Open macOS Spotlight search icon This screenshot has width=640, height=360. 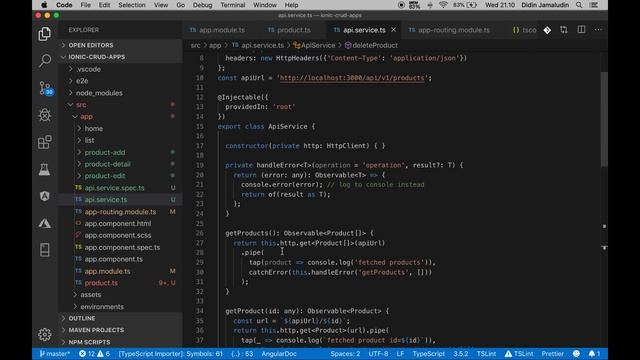[x=579, y=5]
